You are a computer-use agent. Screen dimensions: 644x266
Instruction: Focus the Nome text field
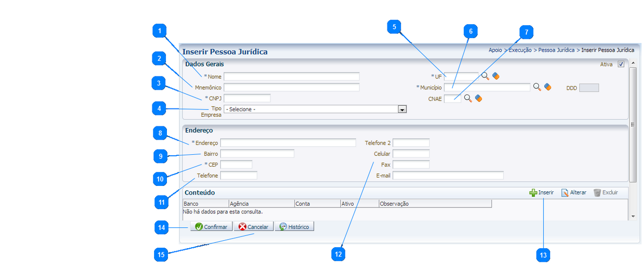pos(291,76)
